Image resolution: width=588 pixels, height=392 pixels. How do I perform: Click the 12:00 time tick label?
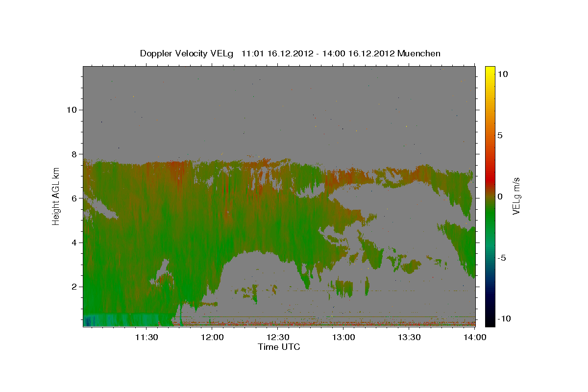click(x=213, y=337)
